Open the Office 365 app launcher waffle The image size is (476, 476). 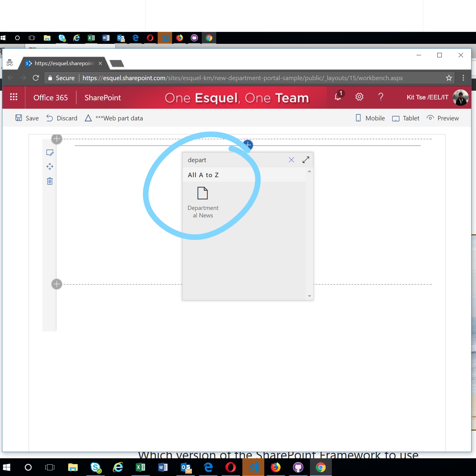coord(14,97)
